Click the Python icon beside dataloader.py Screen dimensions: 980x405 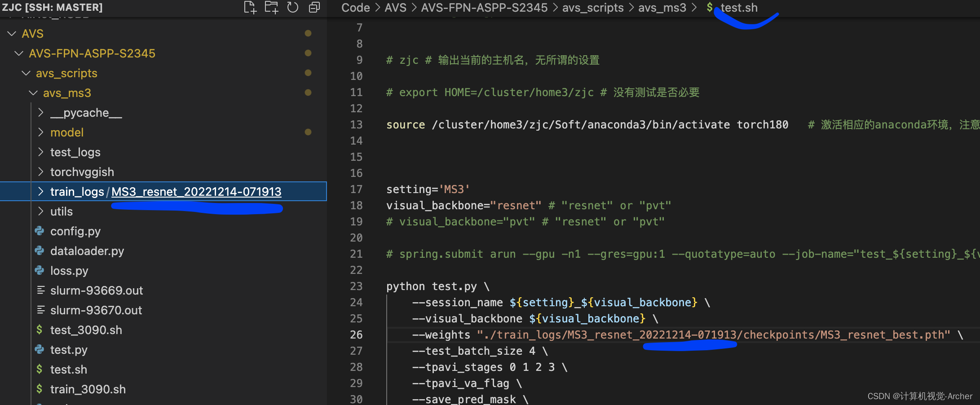pos(40,251)
